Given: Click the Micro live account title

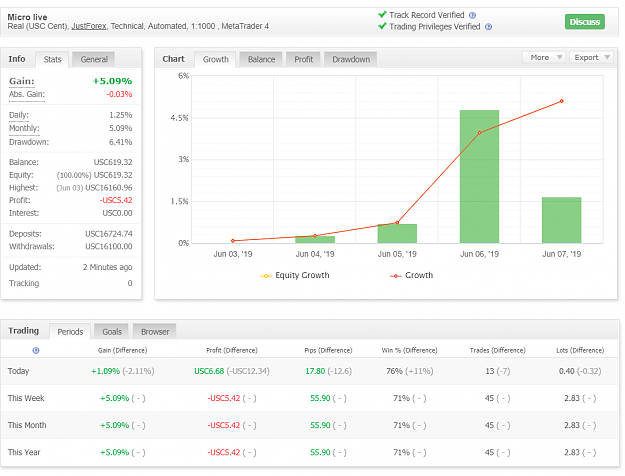Looking at the screenshot, I should pos(27,17).
